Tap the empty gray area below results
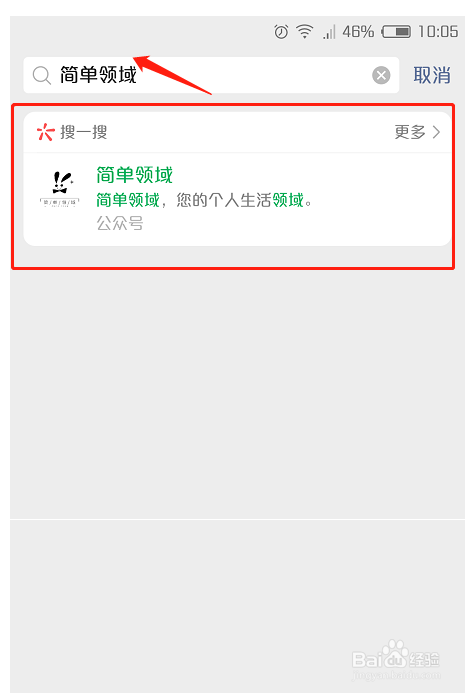Viewport: 469px width, 693px height. click(x=238, y=393)
